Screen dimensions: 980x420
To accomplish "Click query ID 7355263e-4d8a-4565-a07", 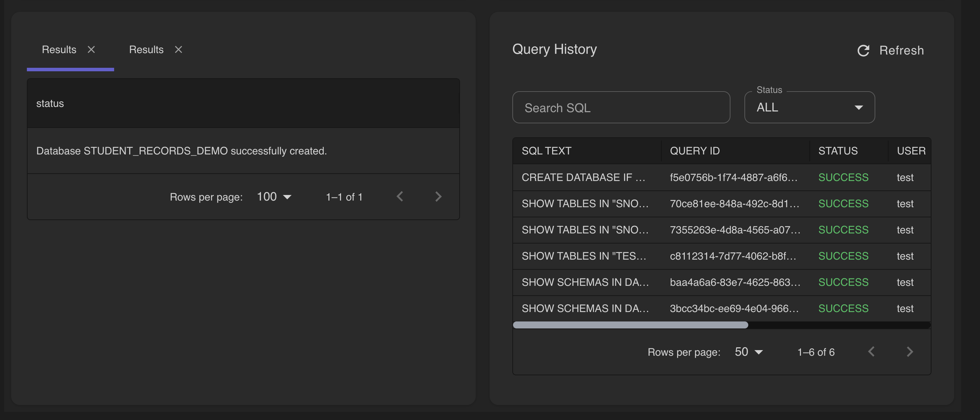I will pyautogui.click(x=735, y=230).
